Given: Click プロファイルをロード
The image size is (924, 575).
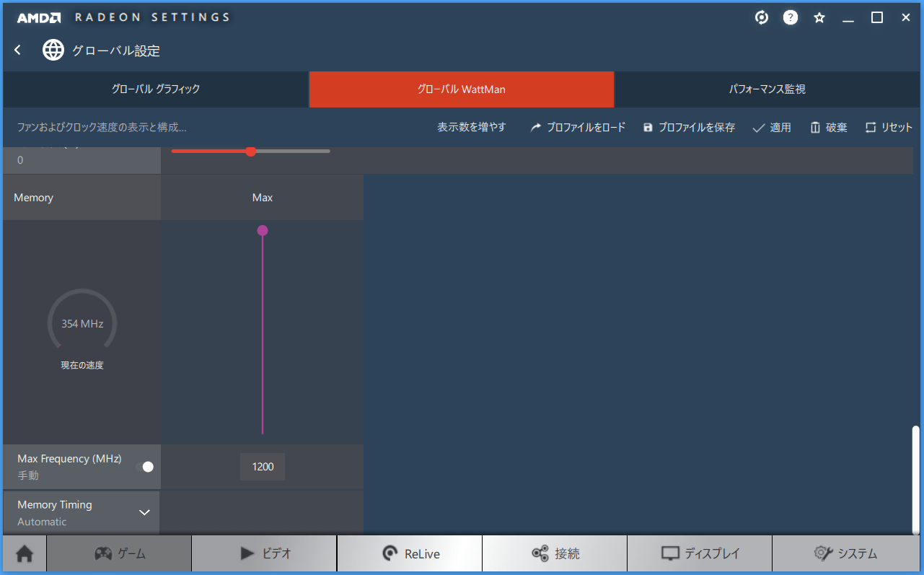Looking at the screenshot, I should click(578, 127).
